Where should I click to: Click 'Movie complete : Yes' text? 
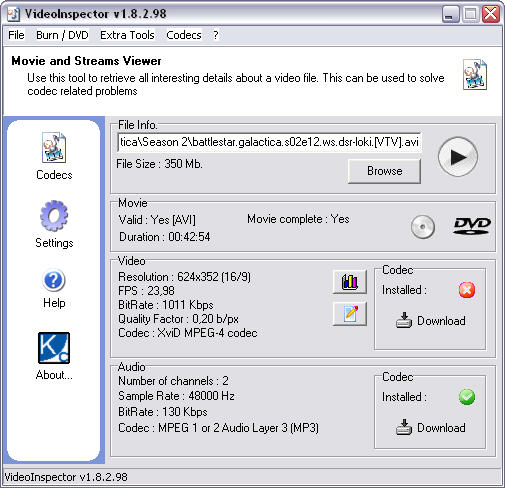298,219
